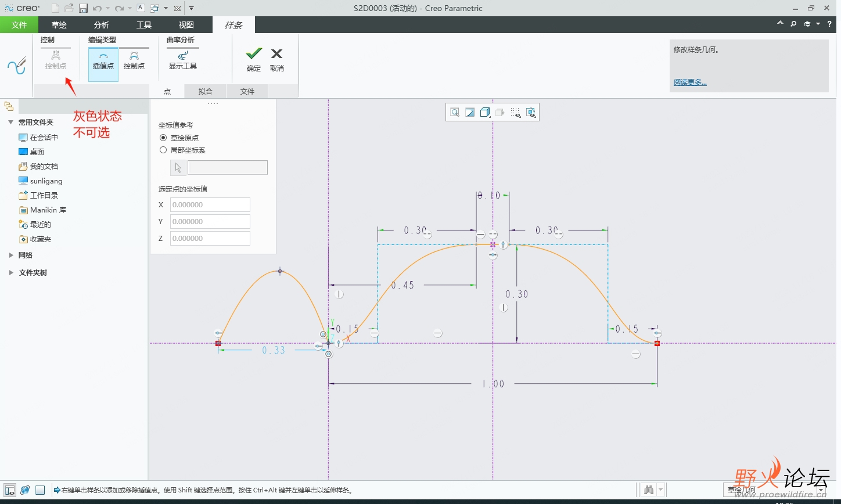
Task: Click the X coordinate value field
Action: (x=210, y=204)
